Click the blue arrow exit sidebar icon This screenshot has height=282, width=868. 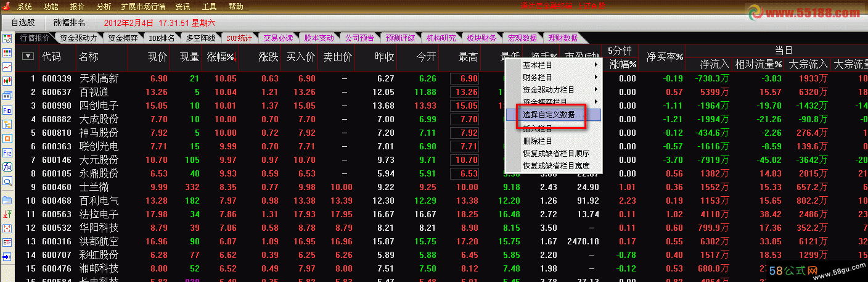[7, 257]
